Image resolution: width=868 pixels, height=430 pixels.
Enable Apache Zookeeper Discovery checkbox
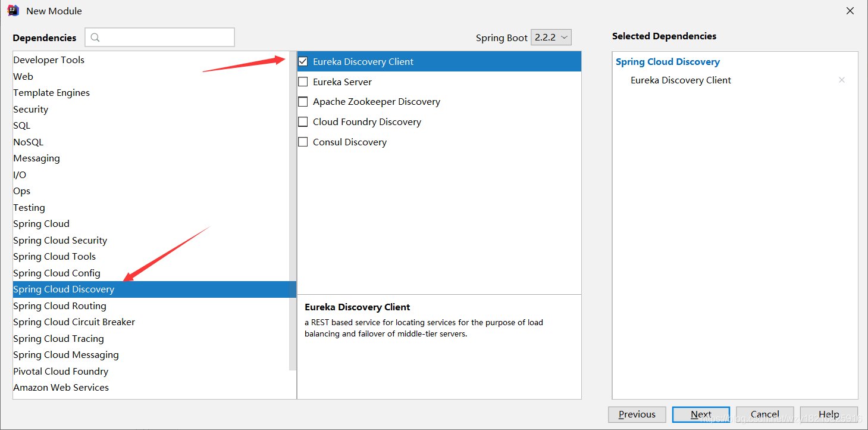[303, 101]
